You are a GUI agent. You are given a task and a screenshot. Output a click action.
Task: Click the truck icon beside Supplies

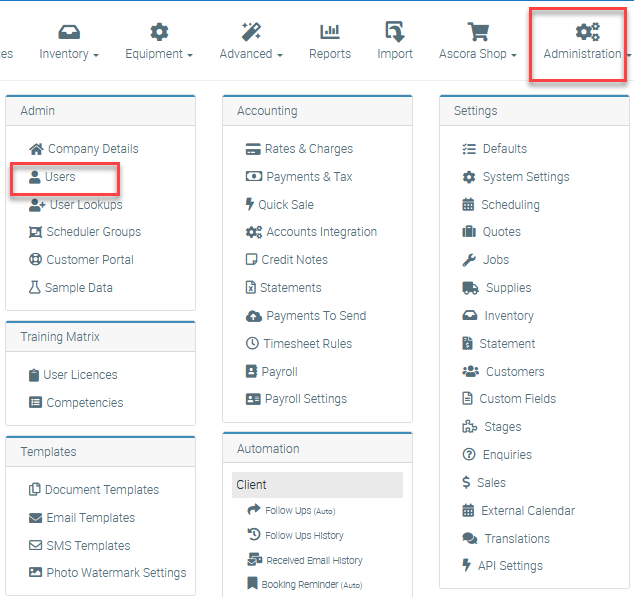click(x=469, y=288)
